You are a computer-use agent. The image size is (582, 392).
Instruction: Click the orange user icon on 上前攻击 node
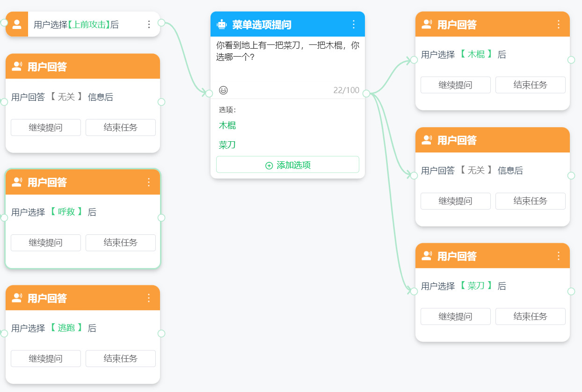(x=17, y=24)
